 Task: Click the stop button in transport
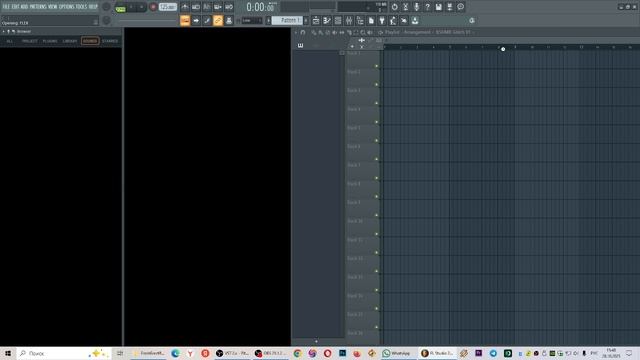pos(142,7)
